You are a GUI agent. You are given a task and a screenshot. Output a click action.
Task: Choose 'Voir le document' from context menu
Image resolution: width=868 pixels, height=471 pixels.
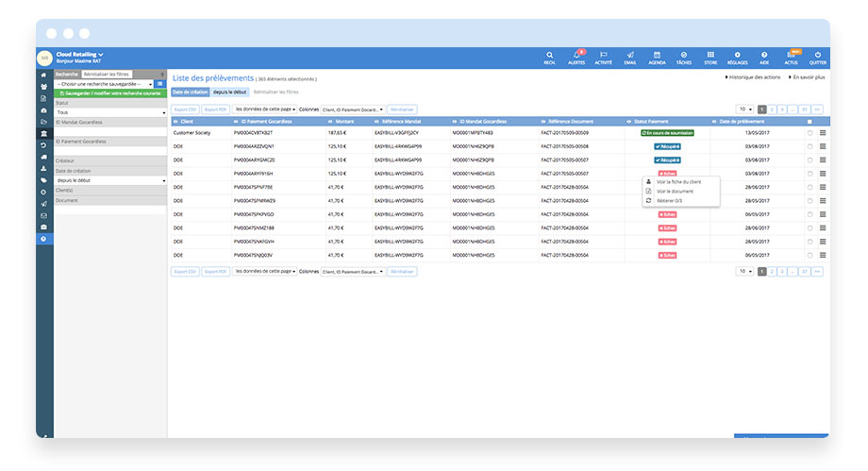(x=675, y=192)
